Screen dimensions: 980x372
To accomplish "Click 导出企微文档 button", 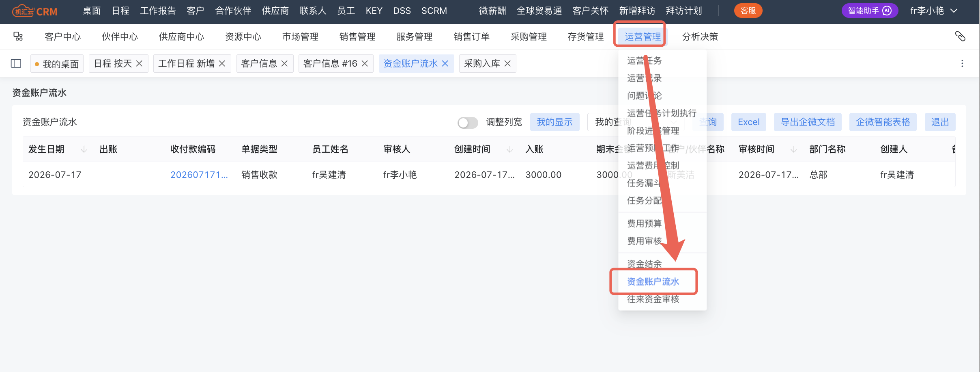I will click(x=808, y=122).
